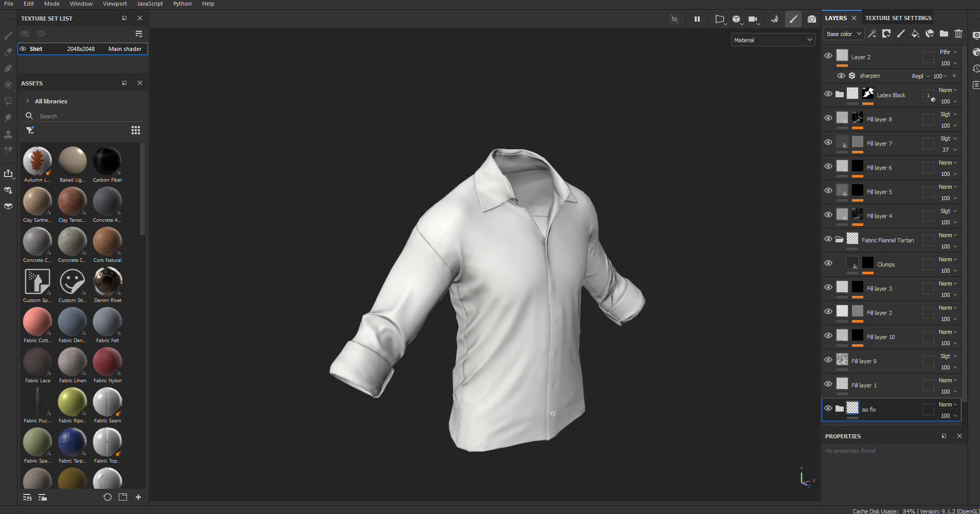980x514 pixels.
Task: Delete layer using the trash icon
Action: tap(958, 34)
